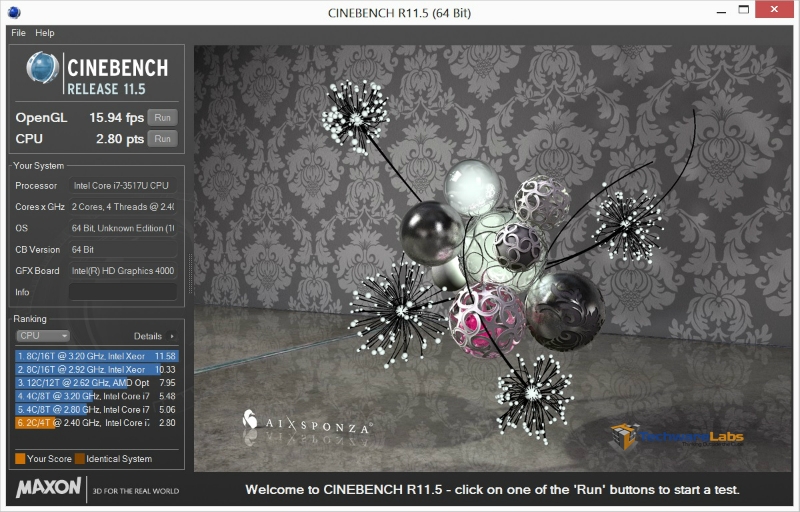Click the panel splitter grip handle
The height and width of the screenshot is (512, 800).
click(x=191, y=274)
